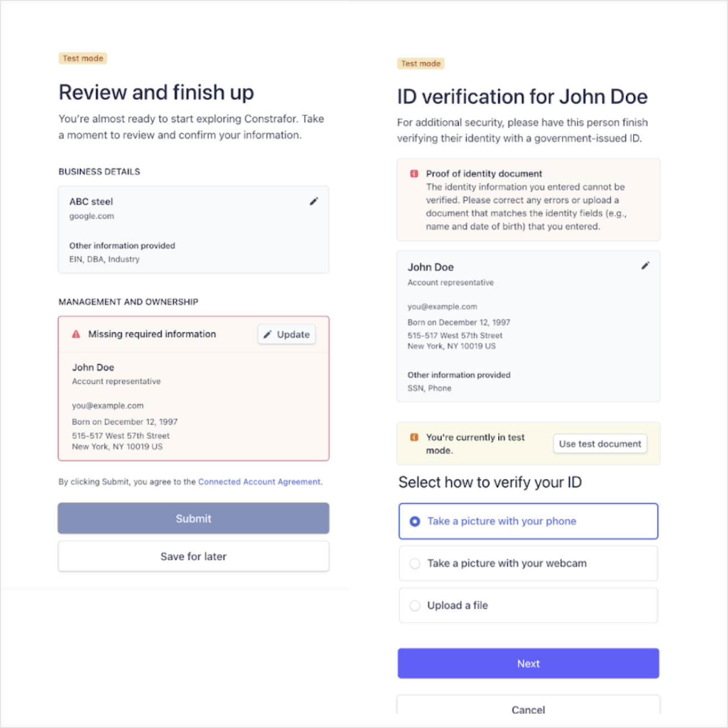Click Test mode badge above ID verification
This screenshot has height=728, width=728.
[421, 64]
